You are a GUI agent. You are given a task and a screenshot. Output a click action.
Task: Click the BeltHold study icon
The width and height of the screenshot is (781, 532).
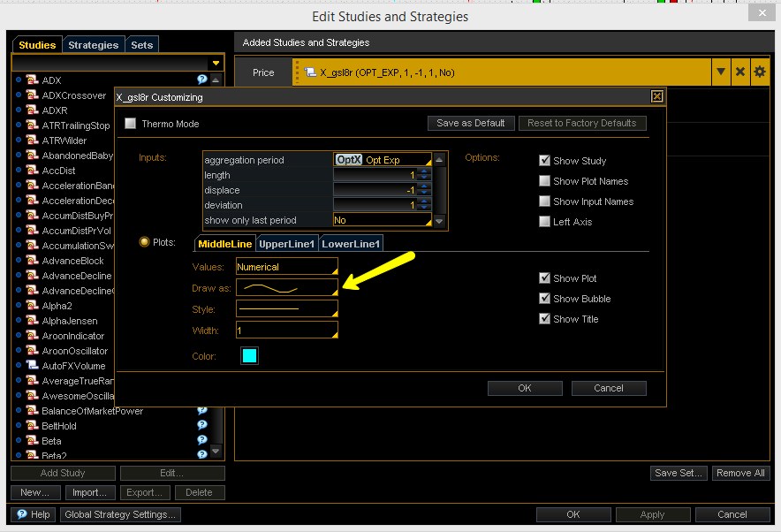[x=33, y=425]
